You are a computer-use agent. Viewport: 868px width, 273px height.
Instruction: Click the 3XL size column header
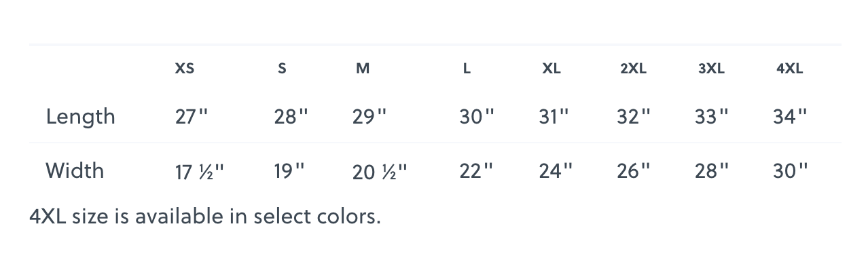(x=711, y=69)
